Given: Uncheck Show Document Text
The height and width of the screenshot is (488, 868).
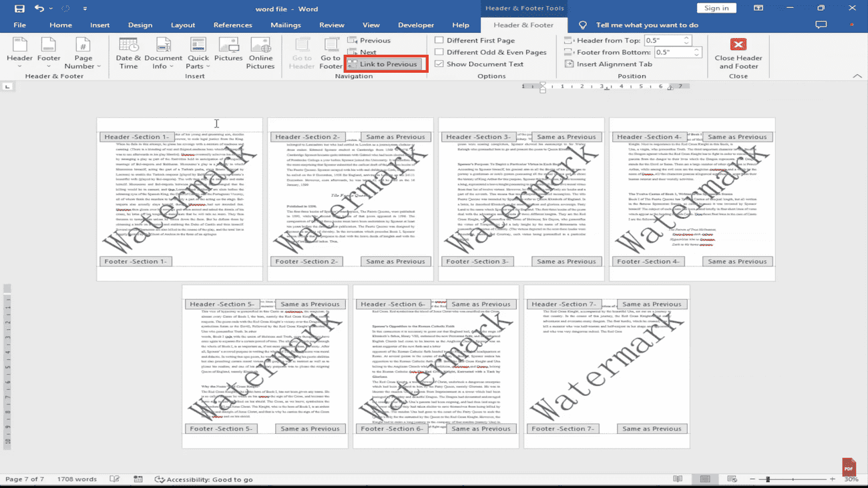Looking at the screenshot, I should pos(439,63).
